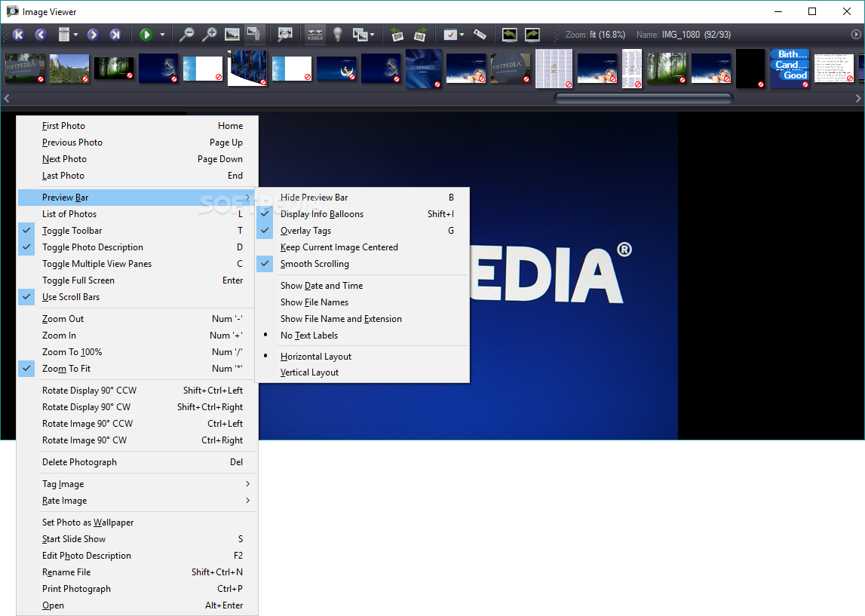The height and width of the screenshot is (616, 865).
Task: Uncheck Toggle Toolbar in menu
Action: pos(136,231)
